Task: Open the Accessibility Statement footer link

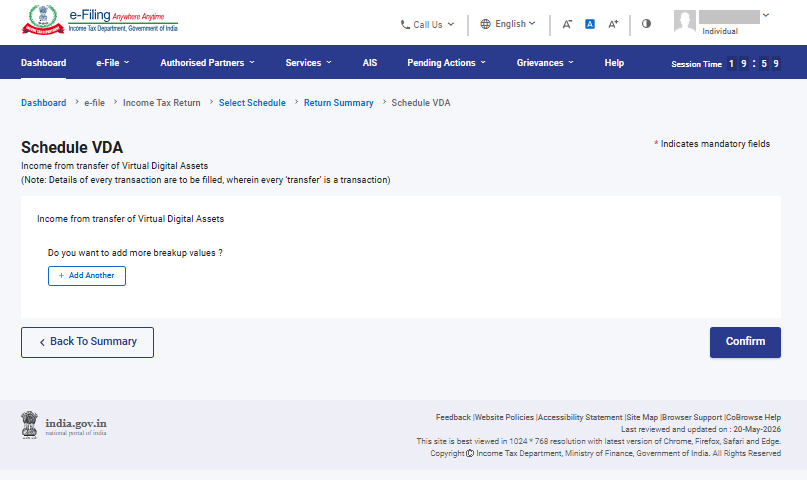Action: [x=580, y=417]
